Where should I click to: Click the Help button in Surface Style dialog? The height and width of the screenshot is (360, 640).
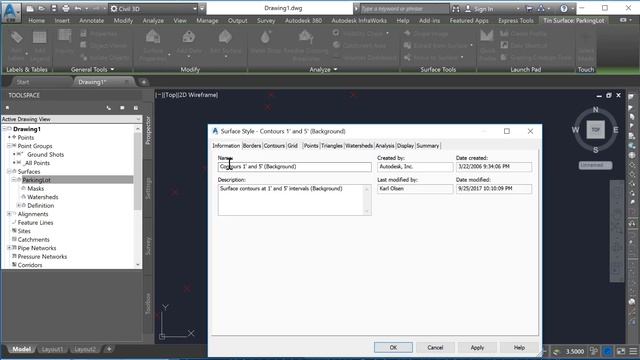pos(519,347)
